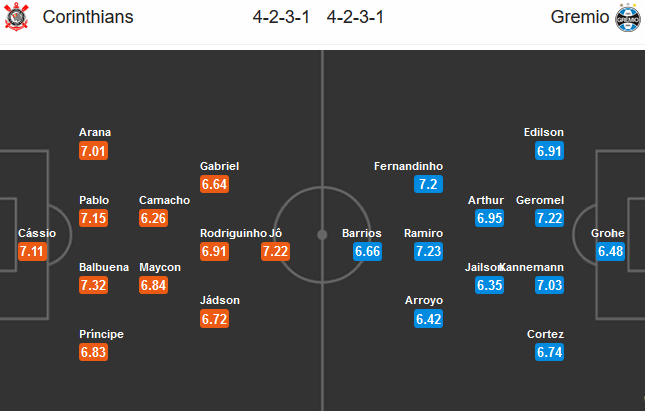Screen dimensions: 645x411
Task: Select Grohe's 6.48 rating badge
Action: [x=610, y=251]
